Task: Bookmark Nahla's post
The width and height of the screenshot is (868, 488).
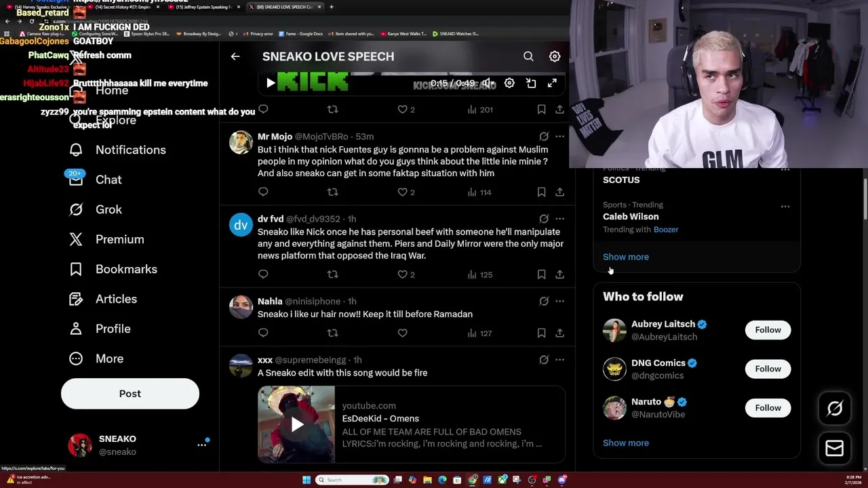Action: pos(541,333)
